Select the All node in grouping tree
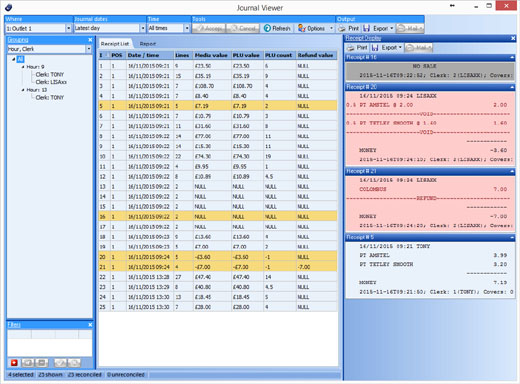This screenshot has width=520, height=384. [20, 59]
